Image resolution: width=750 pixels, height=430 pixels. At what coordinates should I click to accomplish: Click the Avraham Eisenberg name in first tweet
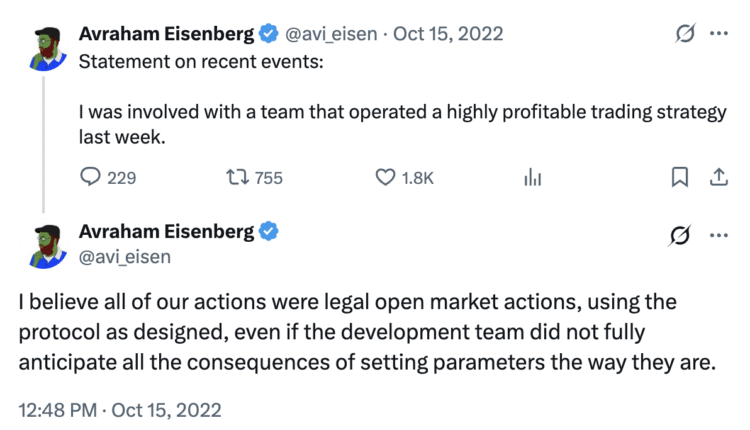167,34
